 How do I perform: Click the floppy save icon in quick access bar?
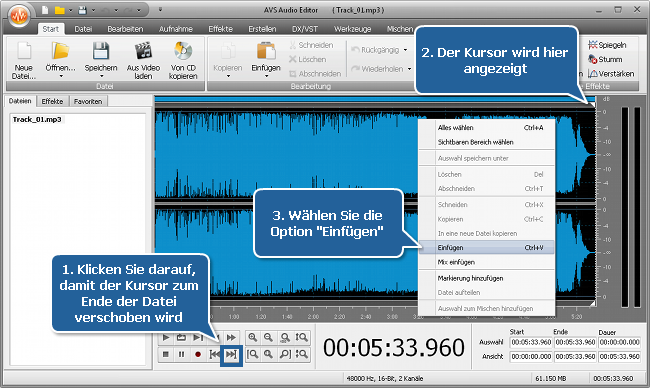coord(82,10)
